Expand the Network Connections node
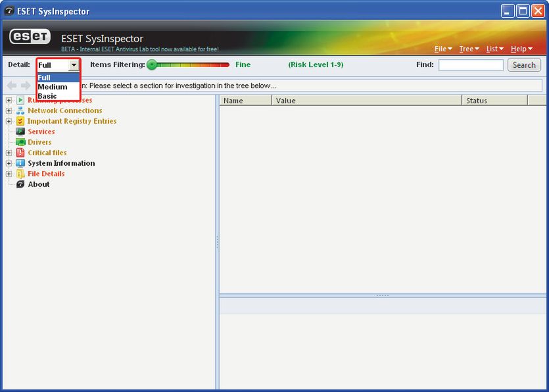 (x=9, y=110)
